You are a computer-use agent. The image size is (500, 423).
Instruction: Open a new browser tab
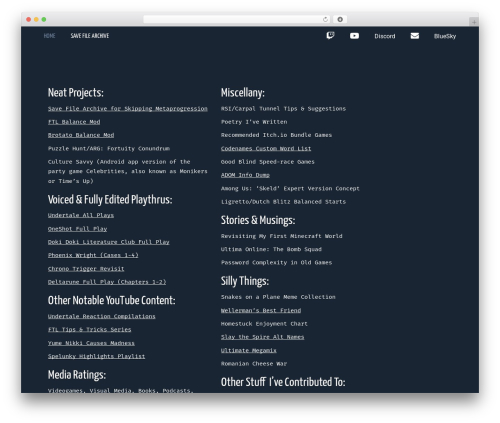(x=474, y=22)
